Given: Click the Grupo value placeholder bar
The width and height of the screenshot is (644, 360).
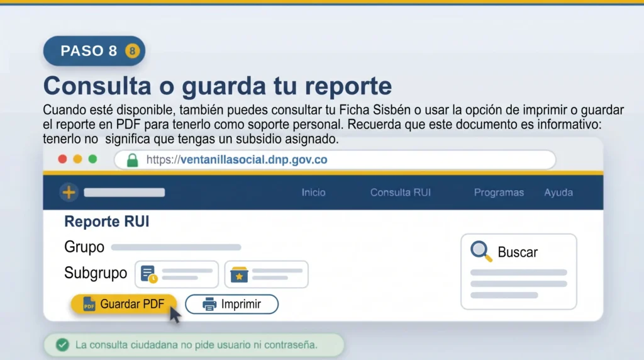Looking at the screenshot, I should (176, 247).
